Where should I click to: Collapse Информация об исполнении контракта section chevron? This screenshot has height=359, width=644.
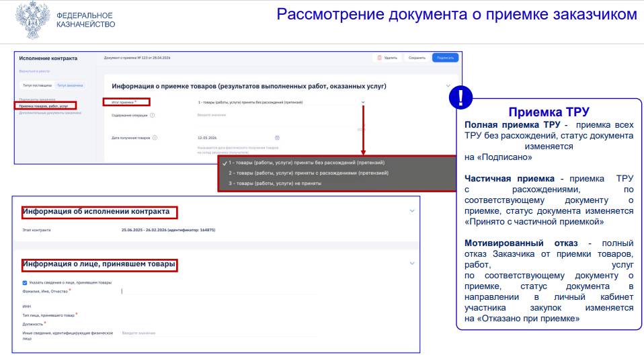(x=412, y=211)
